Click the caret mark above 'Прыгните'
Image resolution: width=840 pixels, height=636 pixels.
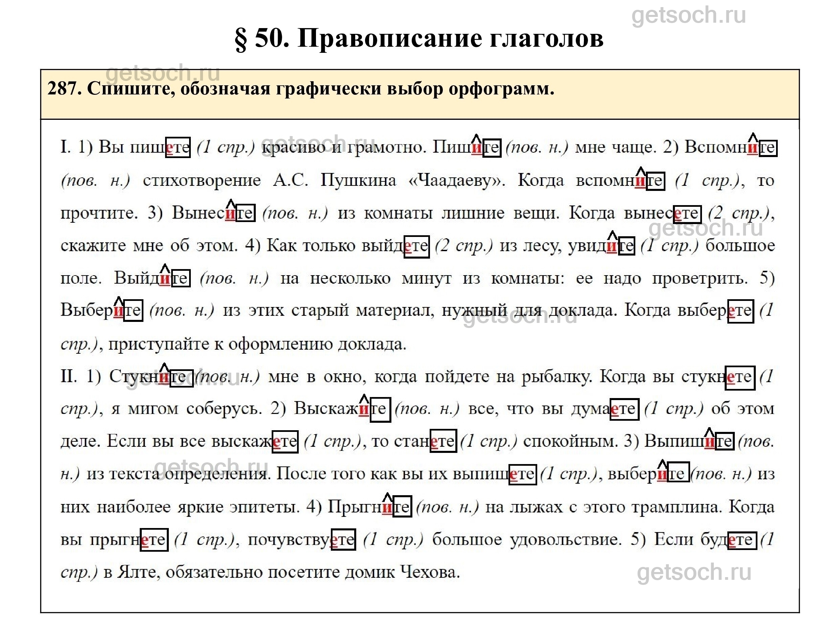coord(387,497)
